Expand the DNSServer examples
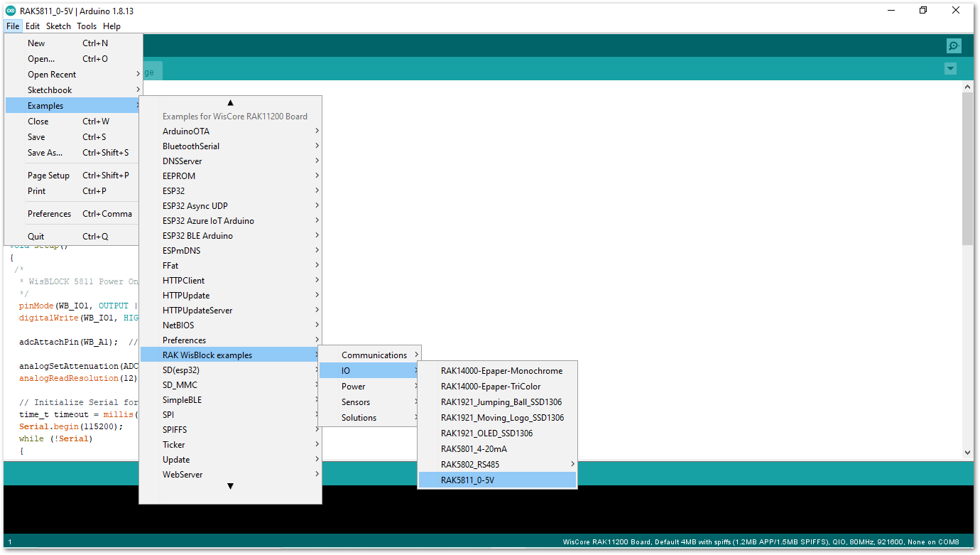The width and height of the screenshot is (980, 555). (x=231, y=161)
